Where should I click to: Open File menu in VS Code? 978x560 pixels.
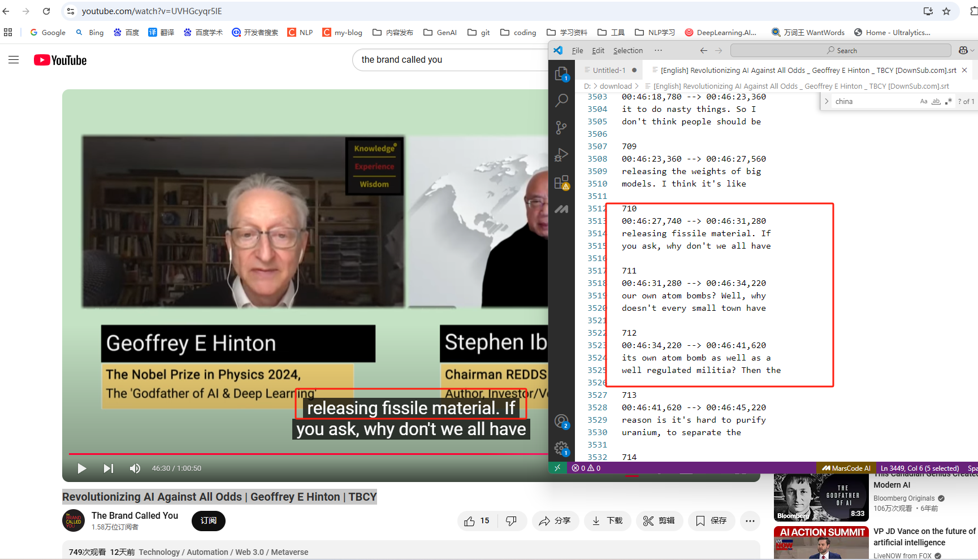click(x=577, y=50)
